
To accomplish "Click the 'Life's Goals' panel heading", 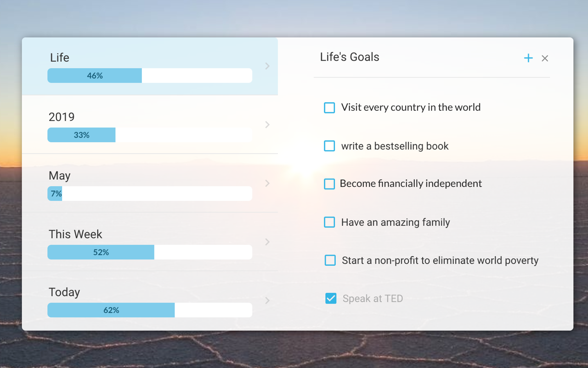I will 350,57.
